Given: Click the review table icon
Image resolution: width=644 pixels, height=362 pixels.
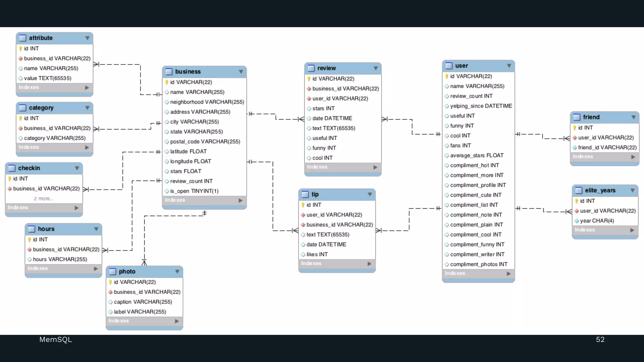Looking at the screenshot, I should [311, 68].
